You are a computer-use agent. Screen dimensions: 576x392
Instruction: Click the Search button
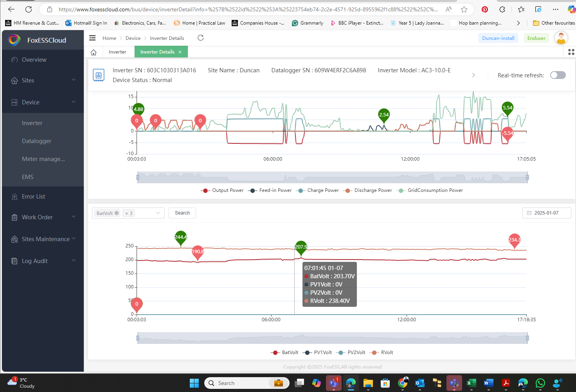pos(182,213)
